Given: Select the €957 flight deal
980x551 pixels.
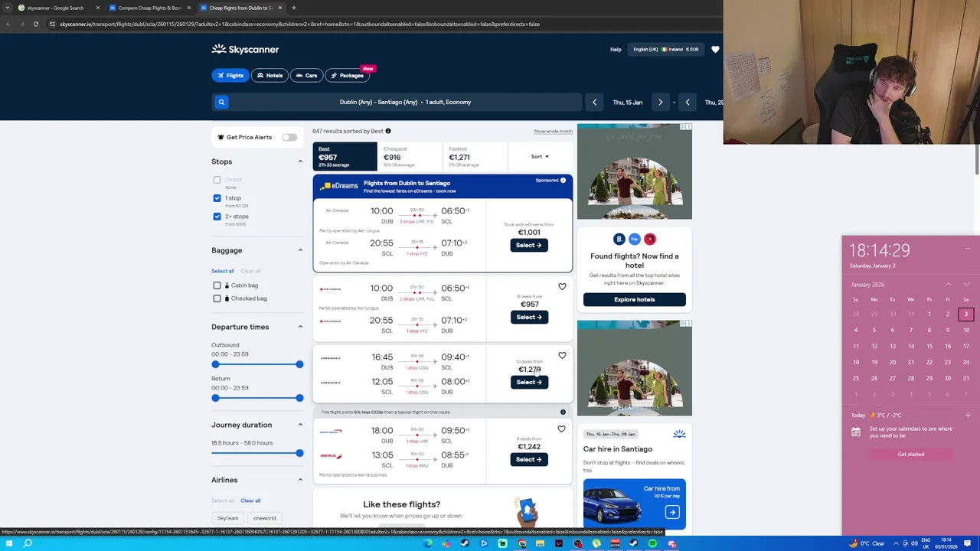Looking at the screenshot, I should (529, 317).
